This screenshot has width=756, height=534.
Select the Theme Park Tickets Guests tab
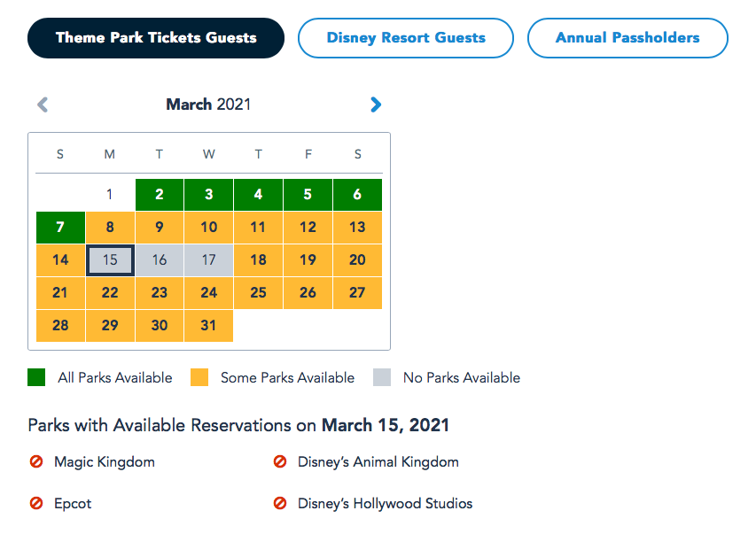pos(156,38)
